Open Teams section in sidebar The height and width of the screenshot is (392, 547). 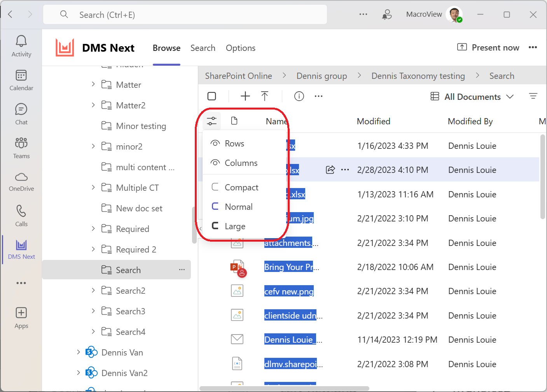[x=21, y=148]
